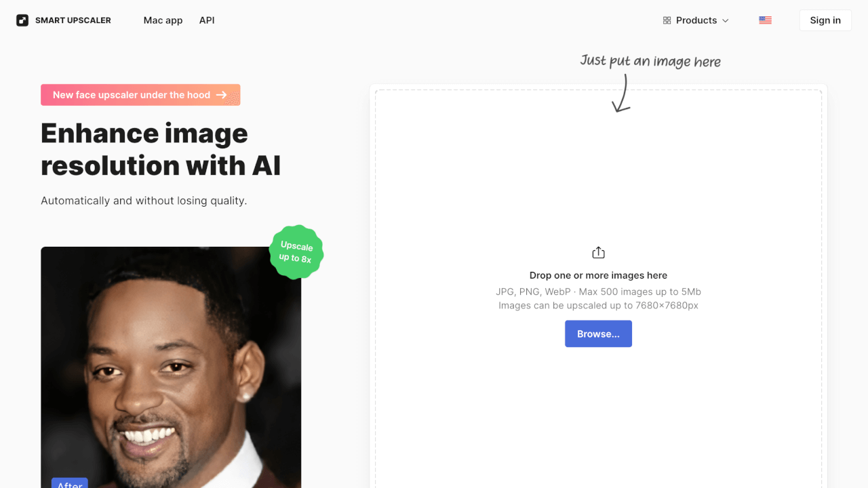Click the SMART UPSCALER brand name
Viewport: 868px width, 488px height.
pyautogui.click(x=73, y=20)
